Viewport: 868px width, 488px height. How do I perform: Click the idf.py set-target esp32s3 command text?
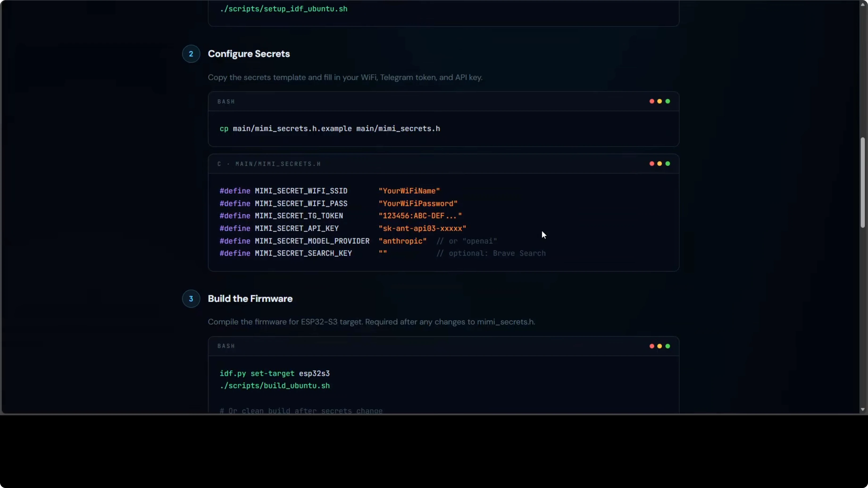coord(275,373)
